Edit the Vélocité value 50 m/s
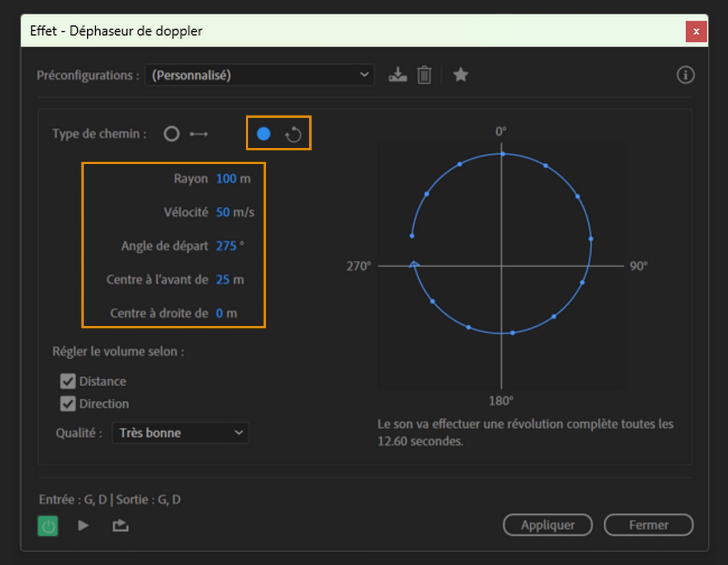The height and width of the screenshot is (565, 728). 223,212
